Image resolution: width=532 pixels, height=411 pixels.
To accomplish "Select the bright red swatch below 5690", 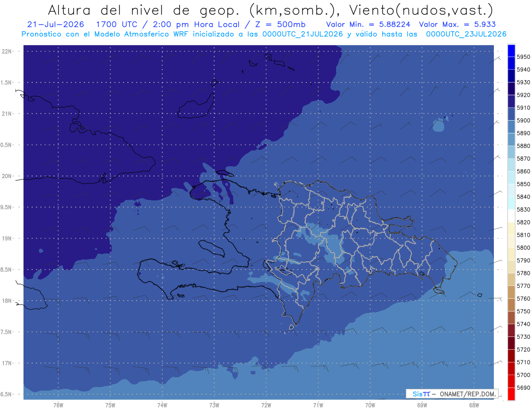I will point(511,394).
